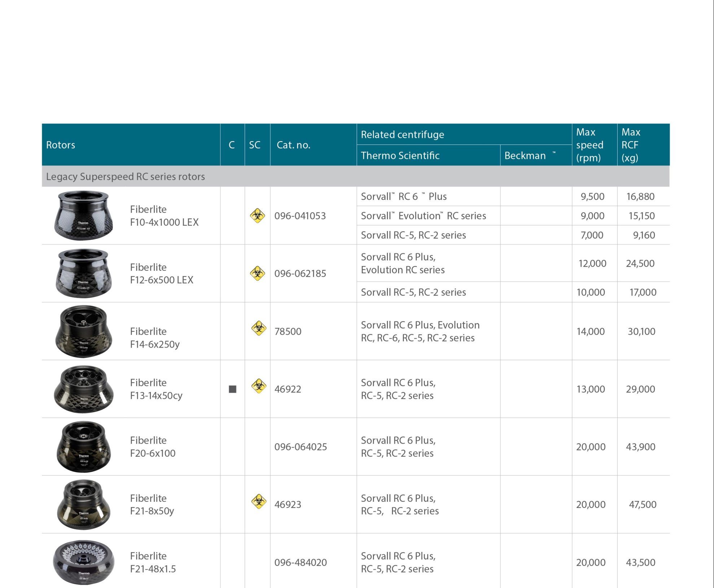Select the F14-6x250y rotor image

tap(83, 331)
